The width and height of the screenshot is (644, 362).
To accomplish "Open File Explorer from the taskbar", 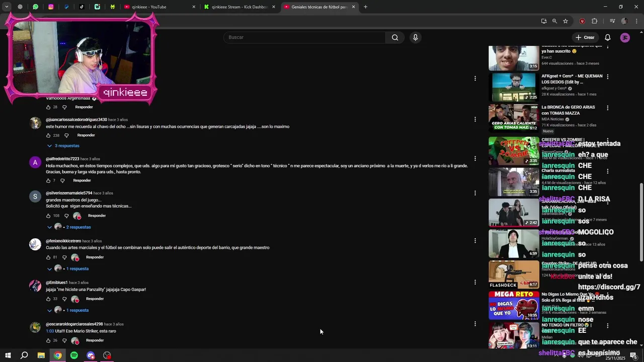I will click(41, 355).
